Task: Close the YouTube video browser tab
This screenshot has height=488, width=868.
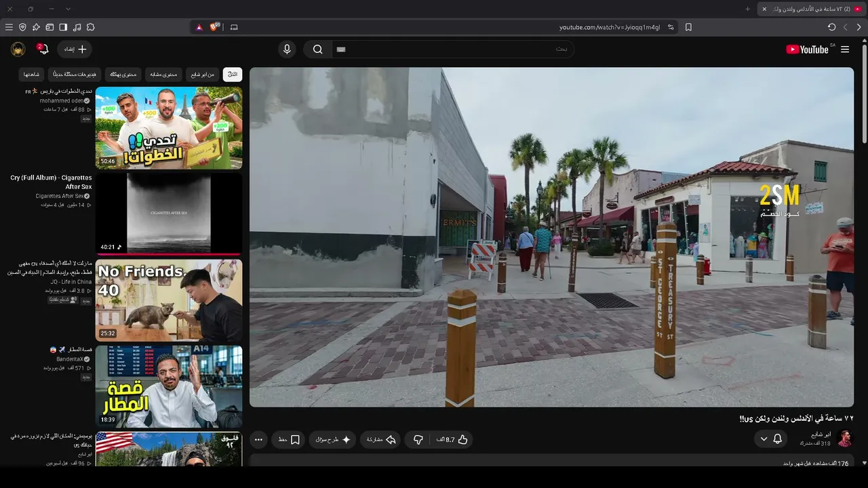Action: click(x=764, y=9)
